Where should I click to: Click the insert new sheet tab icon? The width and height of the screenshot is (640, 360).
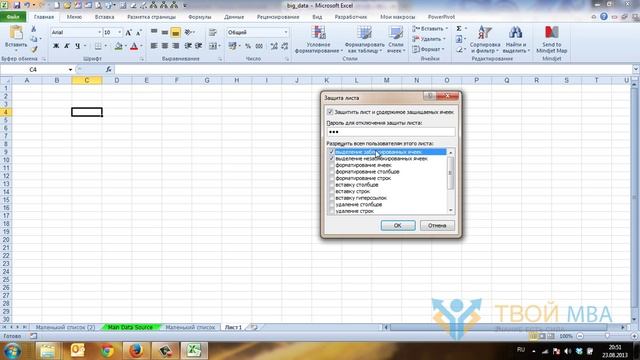[x=255, y=327]
